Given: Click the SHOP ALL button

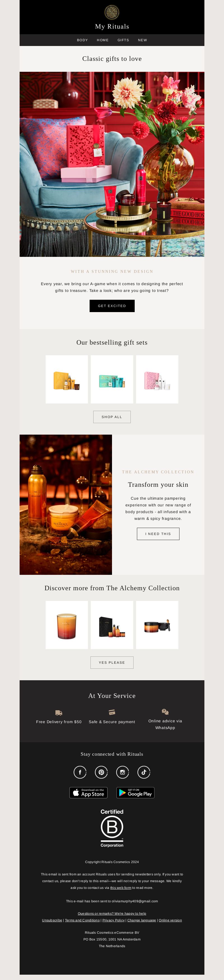Looking at the screenshot, I should click(x=112, y=417).
